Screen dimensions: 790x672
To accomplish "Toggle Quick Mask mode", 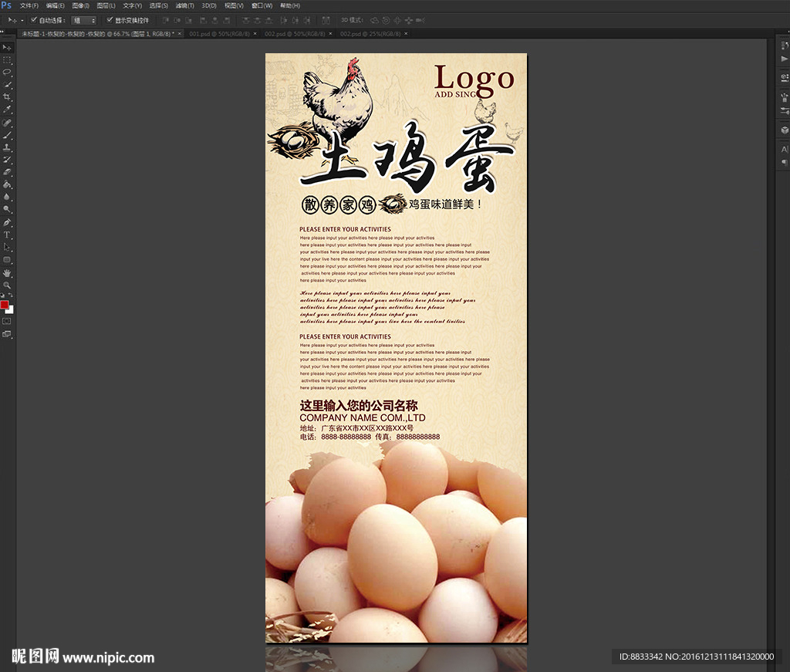I will 6,321.
